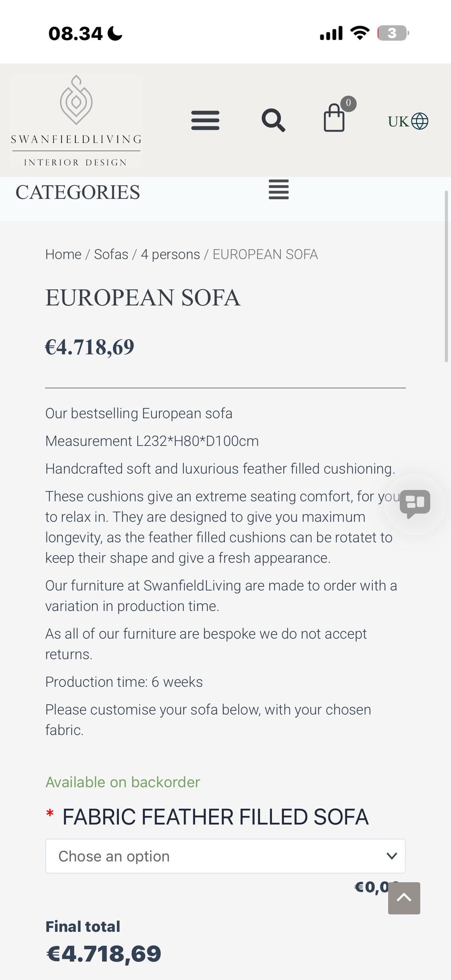Click the dropdown chevron for fabric
The width and height of the screenshot is (451, 980).
coord(392,856)
